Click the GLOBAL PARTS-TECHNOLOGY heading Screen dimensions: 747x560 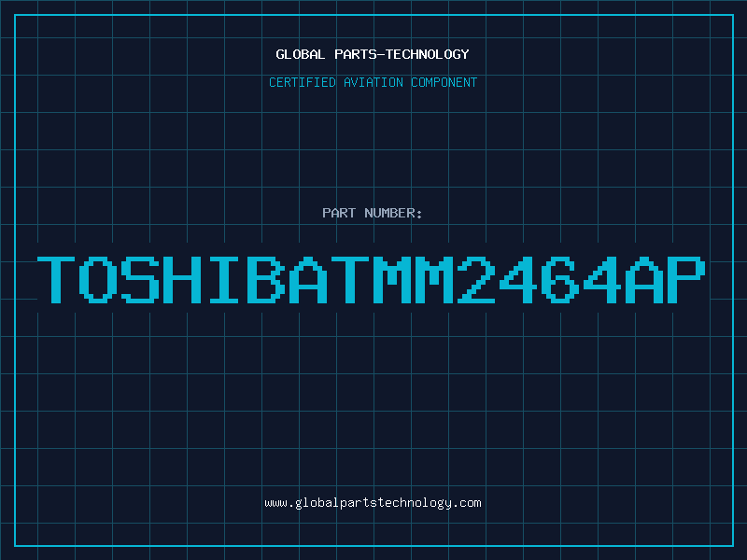click(x=373, y=54)
